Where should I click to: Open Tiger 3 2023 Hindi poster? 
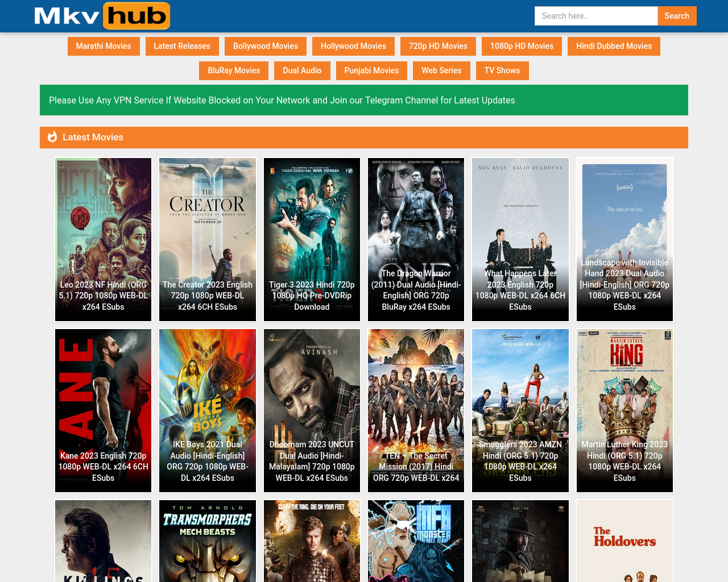[312, 240]
